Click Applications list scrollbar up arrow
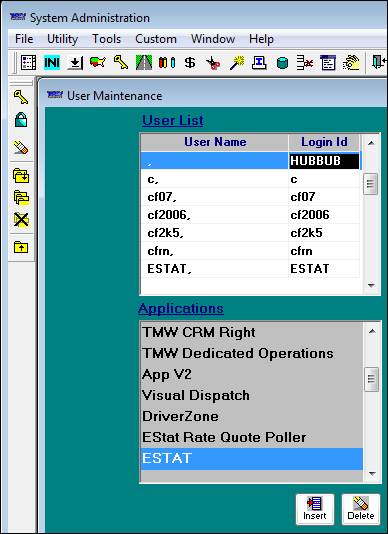 pos(372,331)
